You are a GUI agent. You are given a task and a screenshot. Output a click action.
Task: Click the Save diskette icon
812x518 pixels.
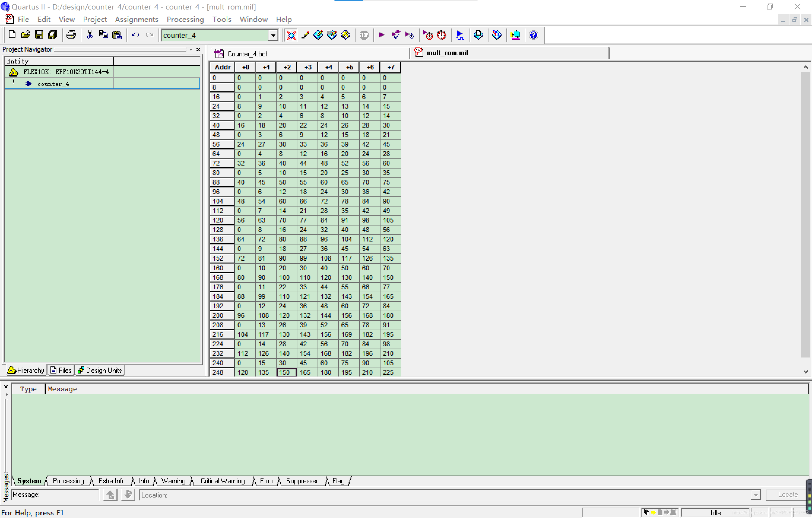pyautogui.click(x=39, y=35)
